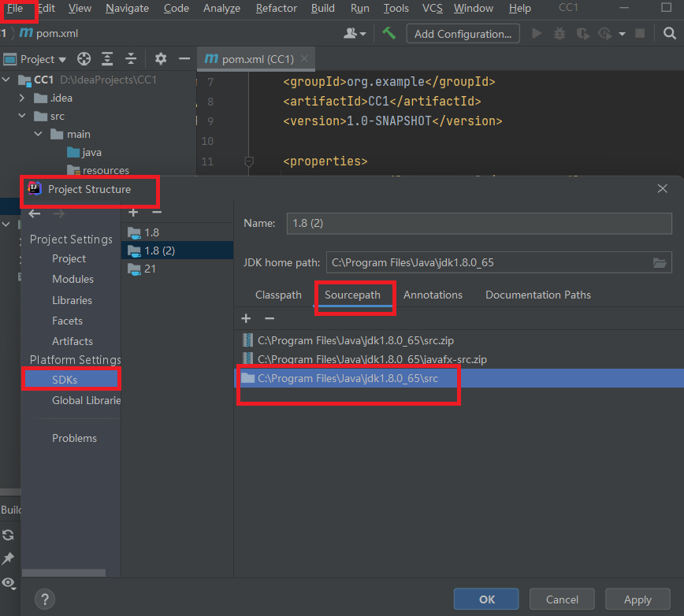Click the Apply button

tap(638, 599)
